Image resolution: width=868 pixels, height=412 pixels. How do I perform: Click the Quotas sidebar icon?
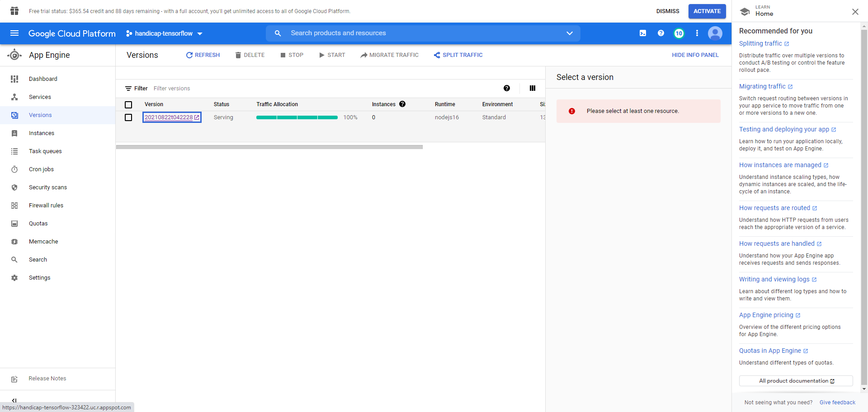click(x=14, y=224)
